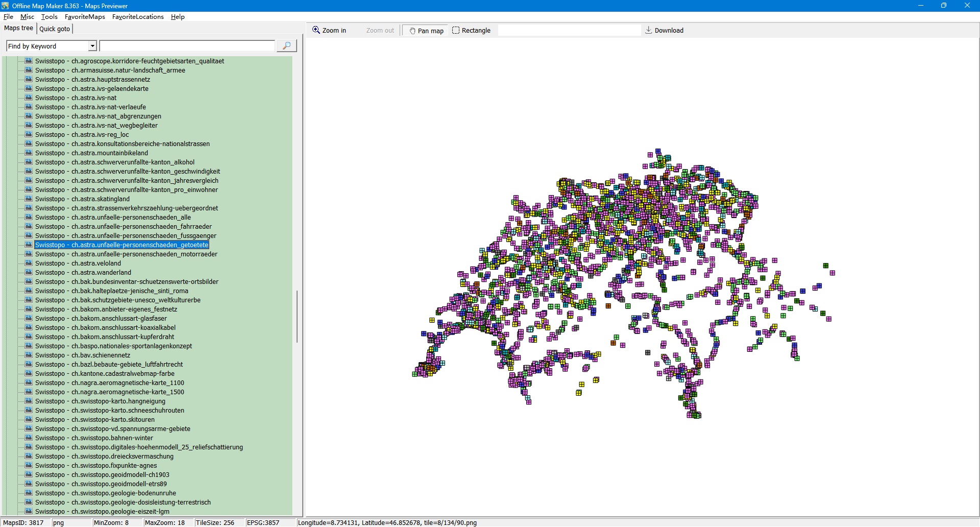Click the maps tree vertical scrollbar thumb
980x527 pixels.
pyautogui.click(x=297, y=317)
